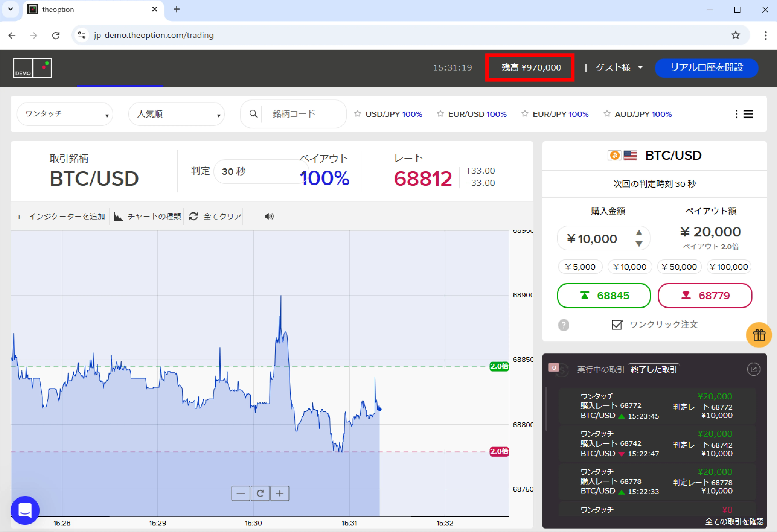The width and height of the screenshot is (777, 532).
Task: Open the chat support bubble icon
Action: (25, 510)
